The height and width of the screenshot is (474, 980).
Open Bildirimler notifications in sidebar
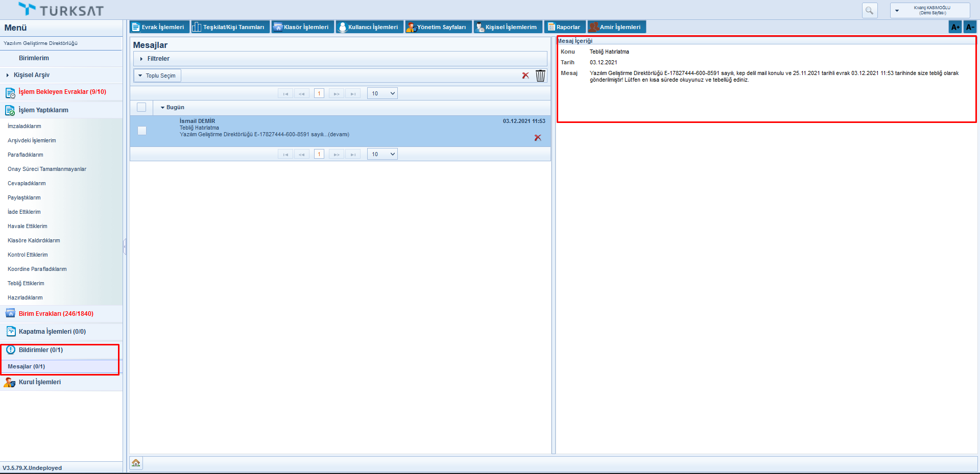[40, 350]
